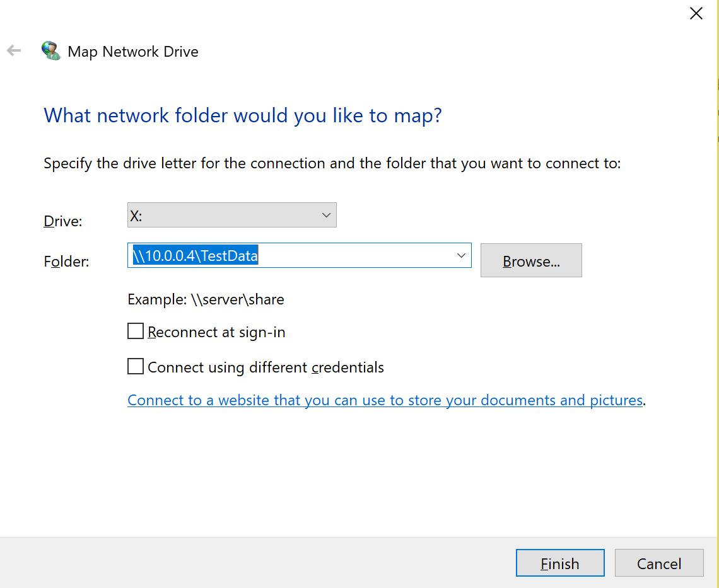The image size is (719, 588).
Task: Click the 'Folder:' field label
Action: coord(66,262)
